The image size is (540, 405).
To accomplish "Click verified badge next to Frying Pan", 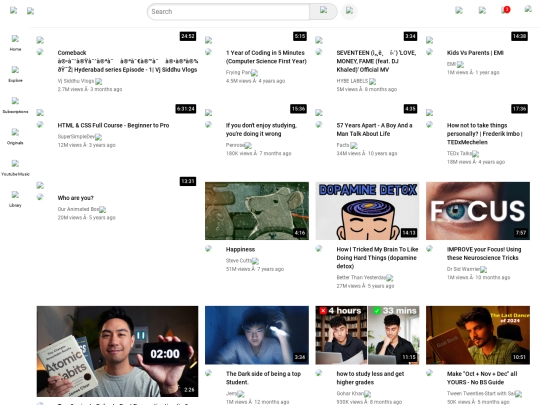I will point(254,73).
